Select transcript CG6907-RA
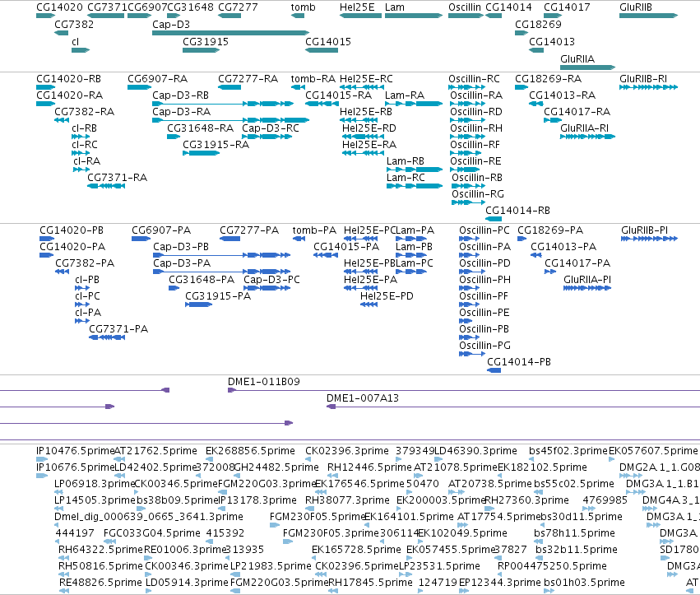This screenshot has width=700, height=595. pyautogui.click(x=158, y=79)
